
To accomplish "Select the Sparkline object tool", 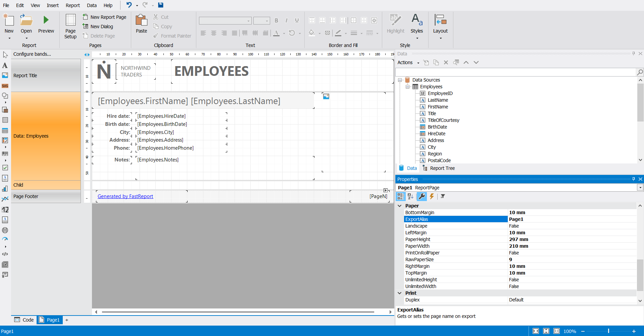I will [x=5, y=199].
